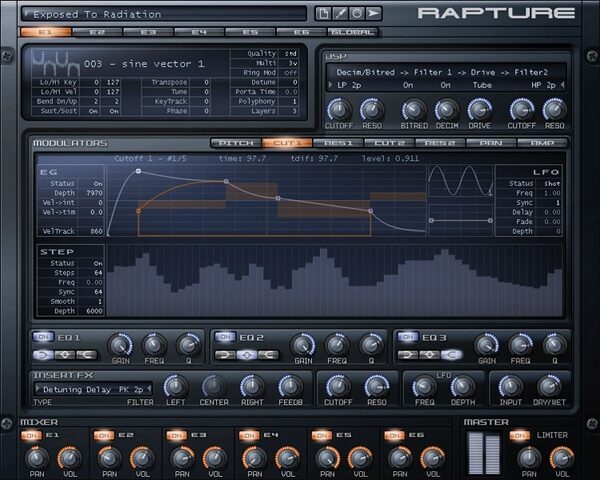This screenshot has width=600, height=480.
Task: Open the program name dropdown 'Exposed To Radiation'
Action: pyautogui.click(x=165, y=14)
